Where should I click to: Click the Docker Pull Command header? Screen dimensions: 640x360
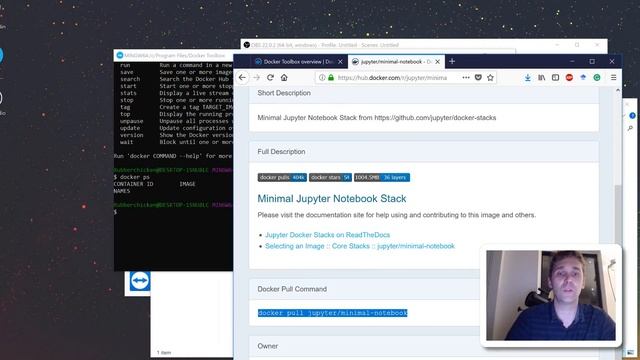tap(292, 289)
